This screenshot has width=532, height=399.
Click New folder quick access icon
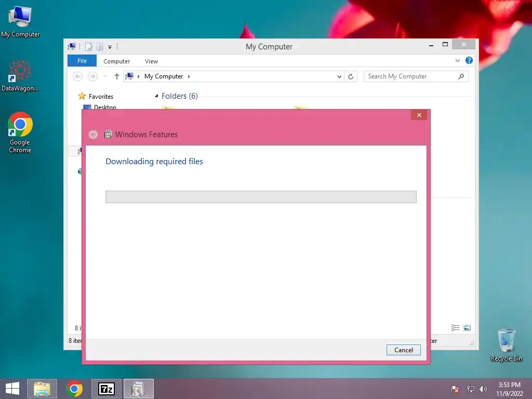100,46
